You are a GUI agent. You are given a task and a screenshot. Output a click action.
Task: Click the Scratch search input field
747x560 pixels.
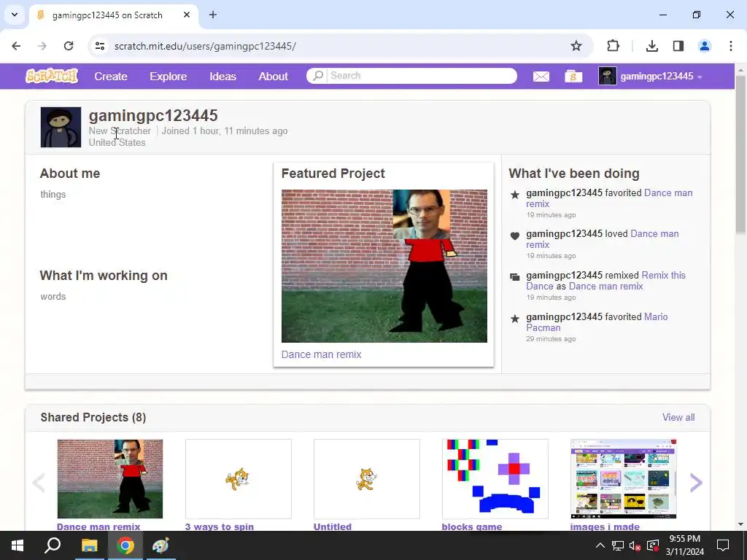tap(422, 76)
